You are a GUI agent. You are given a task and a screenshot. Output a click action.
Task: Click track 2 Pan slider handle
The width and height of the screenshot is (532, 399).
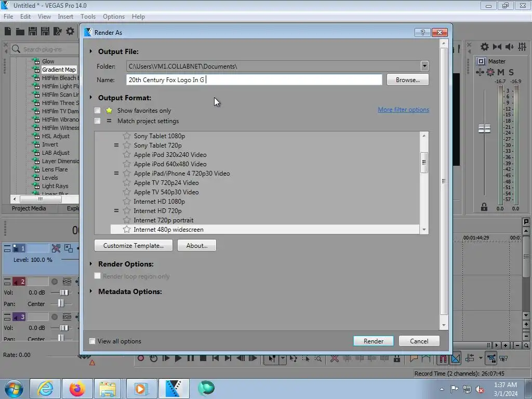(x=61, y=303)
